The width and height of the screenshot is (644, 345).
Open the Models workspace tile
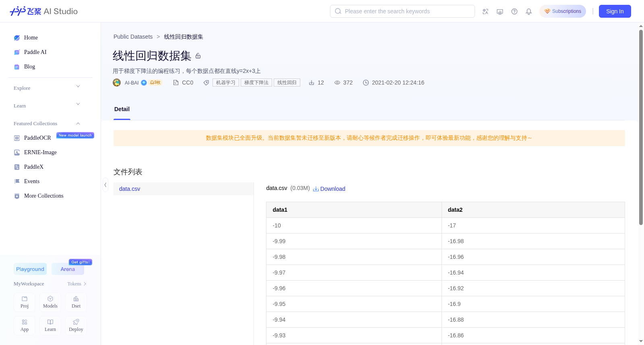click(50, 302)
